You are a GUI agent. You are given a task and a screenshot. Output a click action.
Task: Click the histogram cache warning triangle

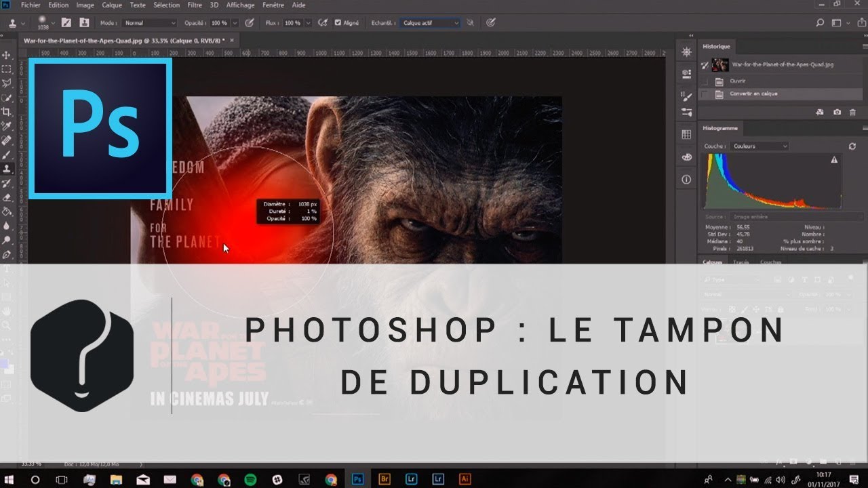834,160
